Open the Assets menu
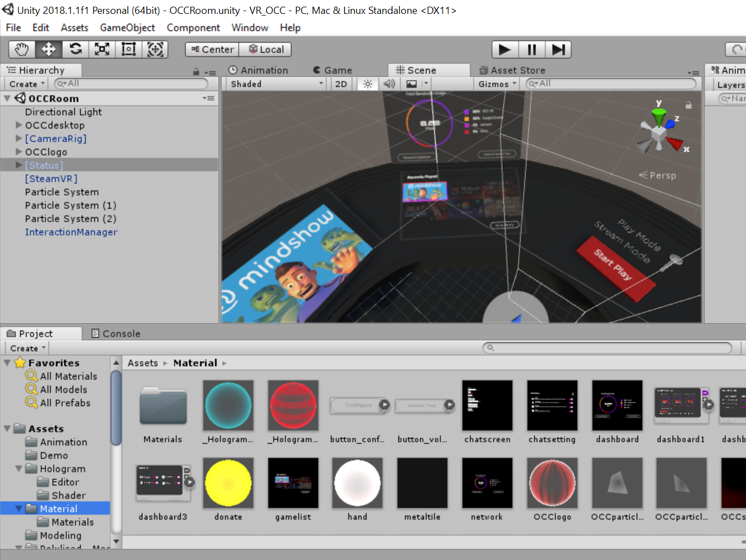Viewport: 746px width, 560px height. click(x=74, y=28)
